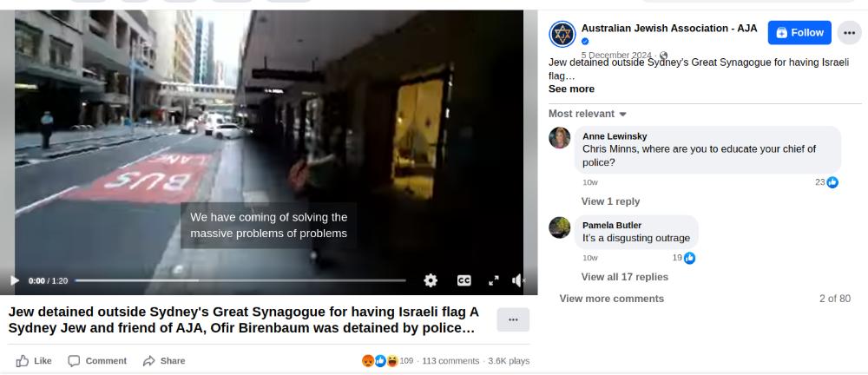Comment on the video post
The height and width of the screenshot is (375, 868).
point(97,361)
